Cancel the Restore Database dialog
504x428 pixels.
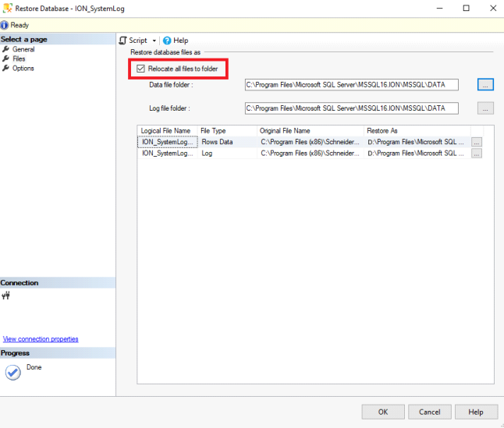pyautogui.click(x=429, y=412)
